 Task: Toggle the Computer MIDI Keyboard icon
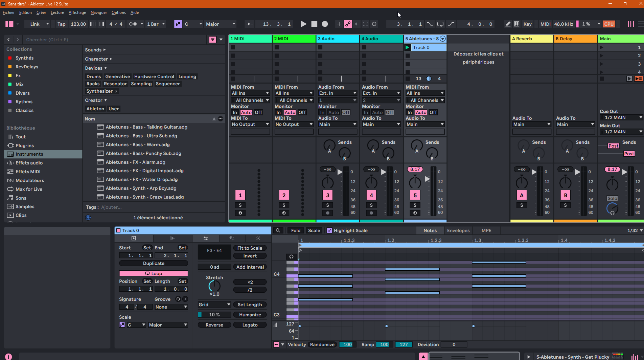point(517,24)
